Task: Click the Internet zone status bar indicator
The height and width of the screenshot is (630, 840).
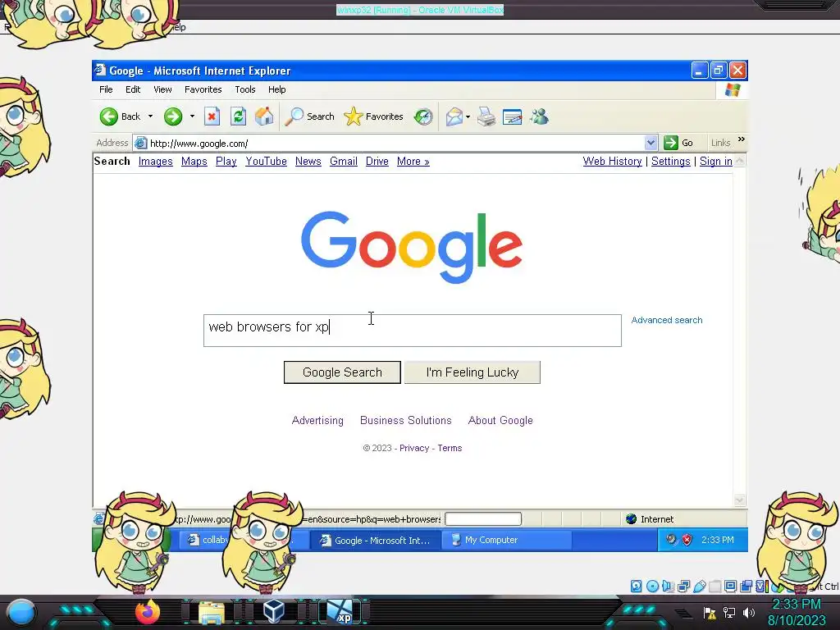Action: pyautogui.click(x=650, y=518)
